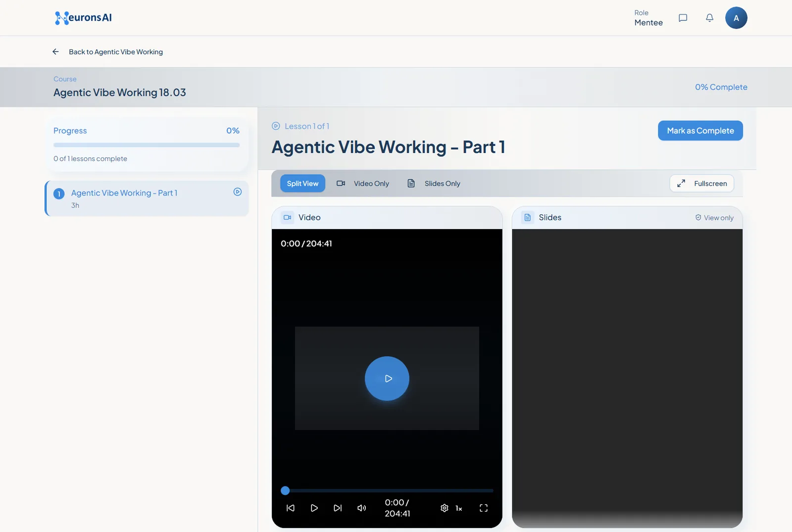Skip to previous track in video controls

click(x=291, y=508)
